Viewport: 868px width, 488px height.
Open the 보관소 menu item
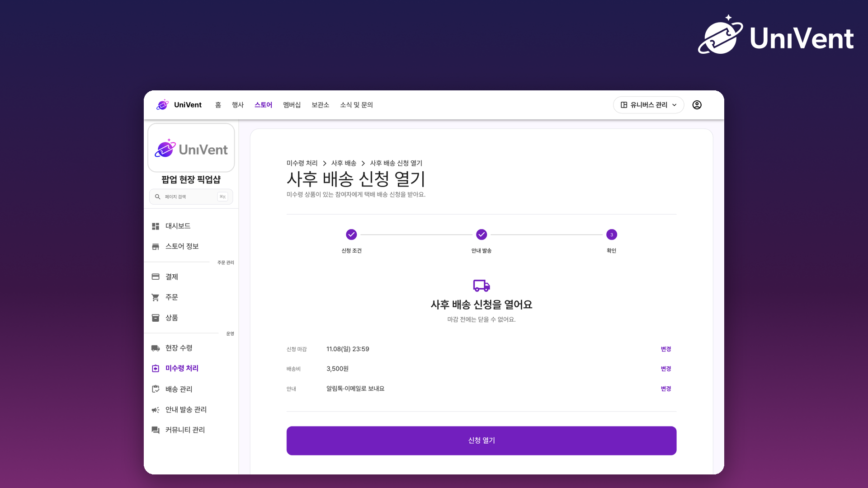[320, 105]
